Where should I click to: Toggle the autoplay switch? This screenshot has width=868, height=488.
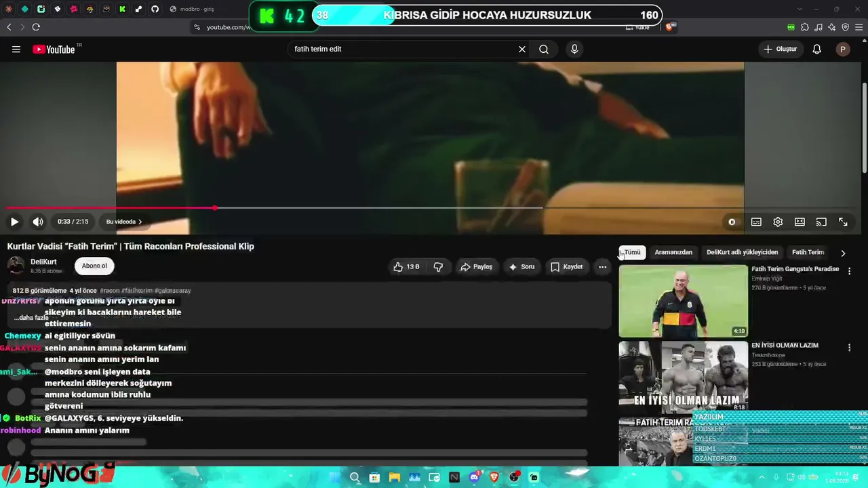732,222
